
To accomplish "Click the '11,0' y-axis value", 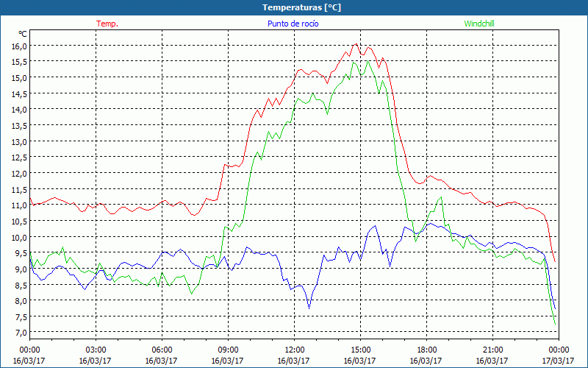I will coord(19,205).
